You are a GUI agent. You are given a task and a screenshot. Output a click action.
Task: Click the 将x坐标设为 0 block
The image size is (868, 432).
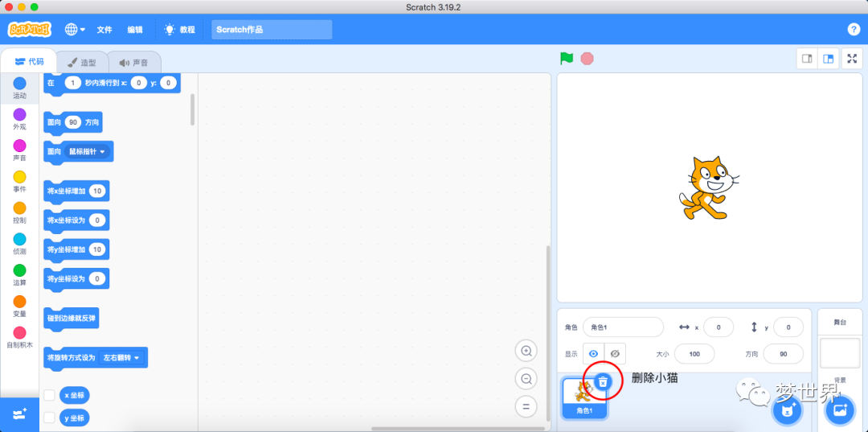pyautogui.click(x=76, y=220)
